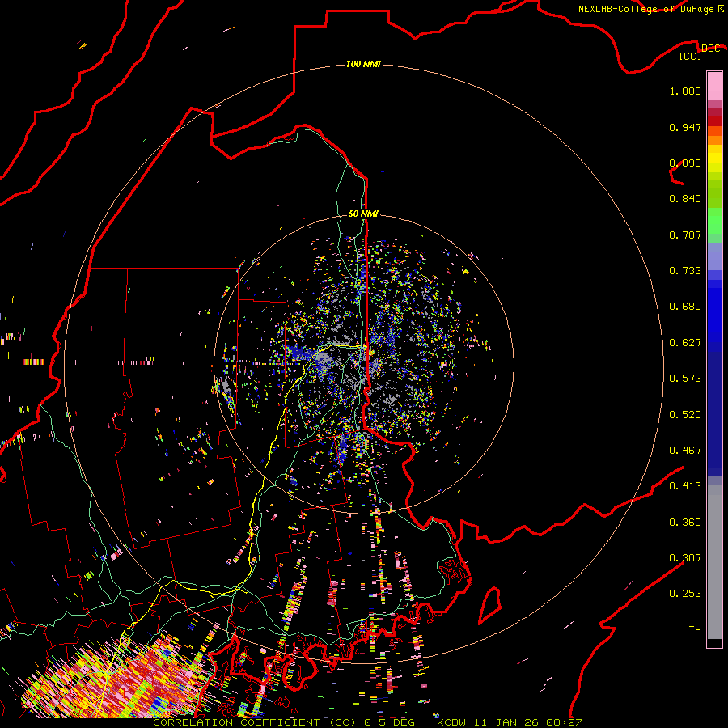
Task: Click the 0.573 legend value
Action: 685,379
